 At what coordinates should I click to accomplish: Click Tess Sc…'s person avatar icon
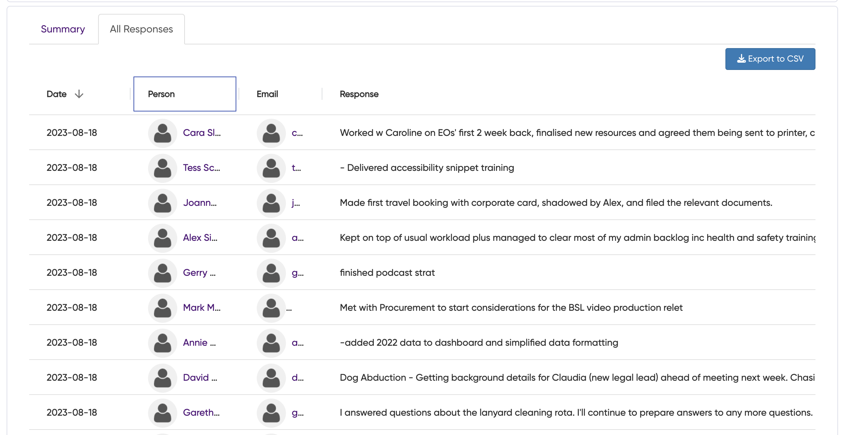pos(162,168)
